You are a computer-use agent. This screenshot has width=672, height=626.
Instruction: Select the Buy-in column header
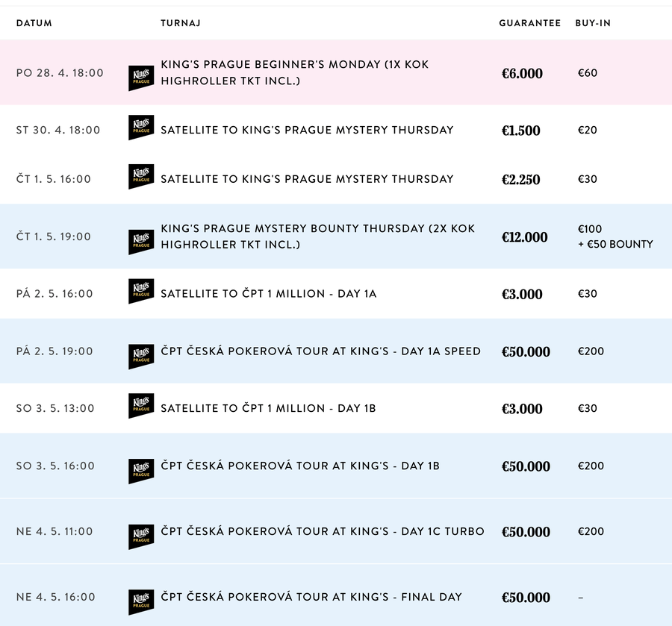coord(593,23)
